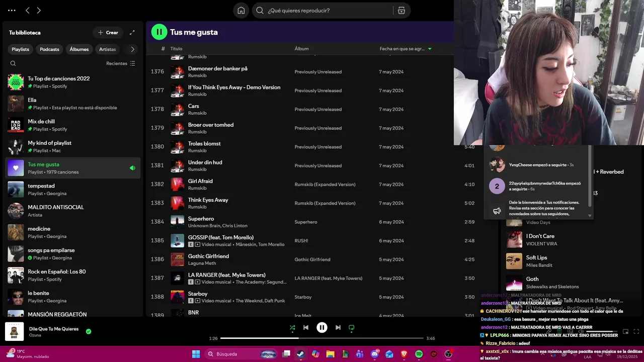Viewport: 644px width, 362px height.
Task: Open Tu Top de canciones 2022 playlist
Action: [x=73, y=82]
